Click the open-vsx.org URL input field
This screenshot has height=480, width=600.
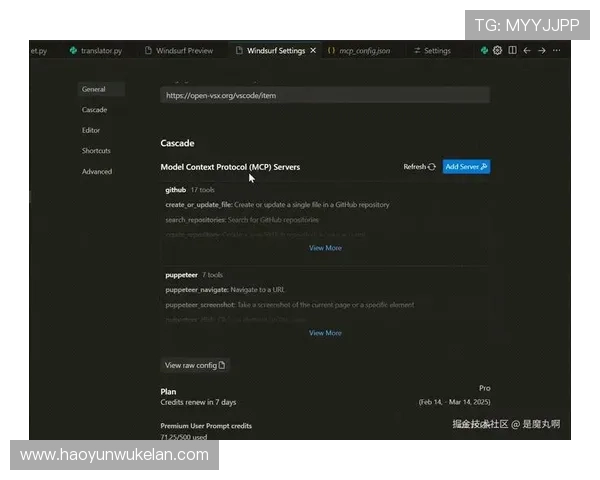coord(325,95)
